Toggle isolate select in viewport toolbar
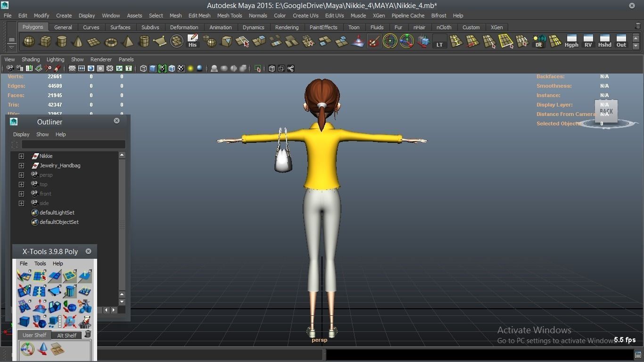The width and height of the screenshot is (644, 362). 257,68
